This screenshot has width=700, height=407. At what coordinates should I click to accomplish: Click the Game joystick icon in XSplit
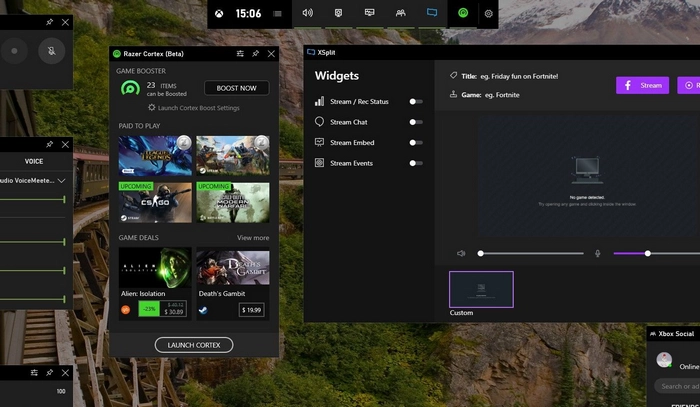tap(453, 94)
